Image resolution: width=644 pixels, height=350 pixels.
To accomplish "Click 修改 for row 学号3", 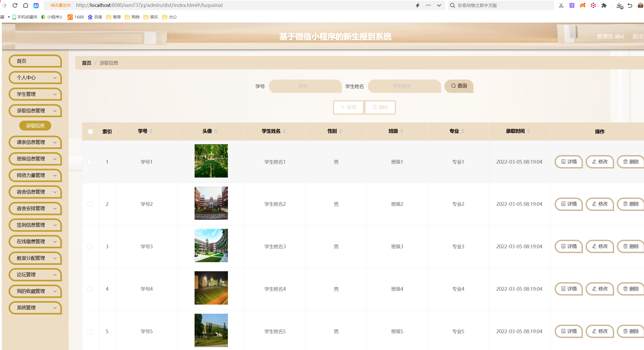I will point(600,246).
